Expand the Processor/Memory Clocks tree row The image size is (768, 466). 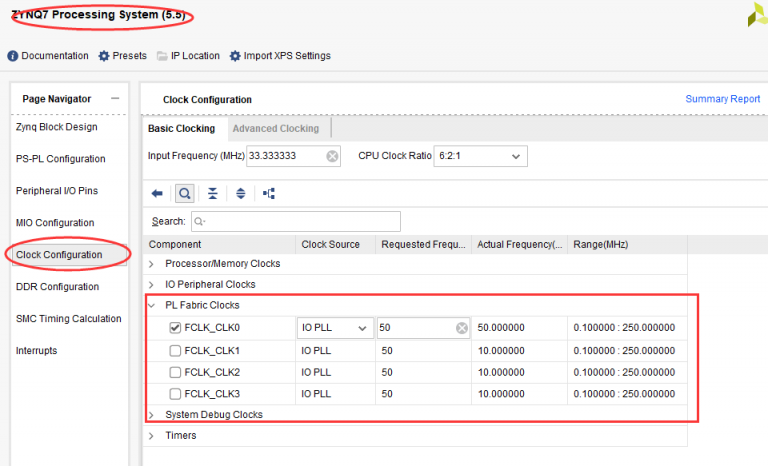[x=152, y=264]
